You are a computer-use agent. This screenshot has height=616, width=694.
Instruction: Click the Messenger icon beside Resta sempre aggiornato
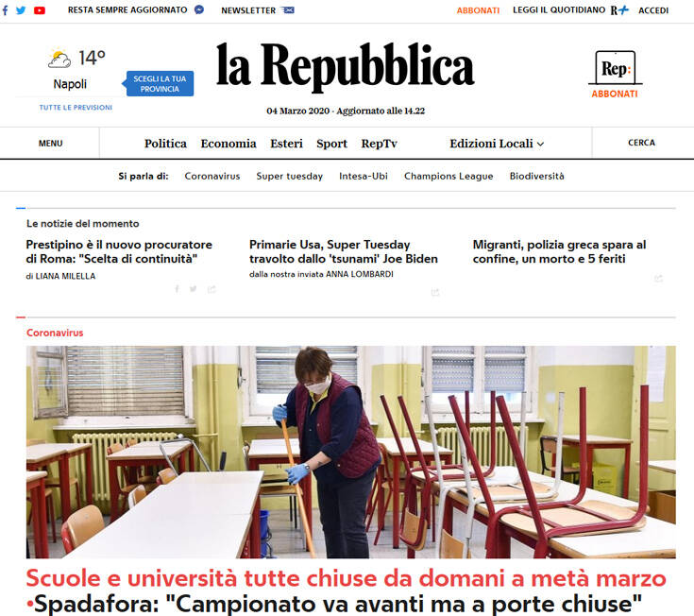(199, 9)
